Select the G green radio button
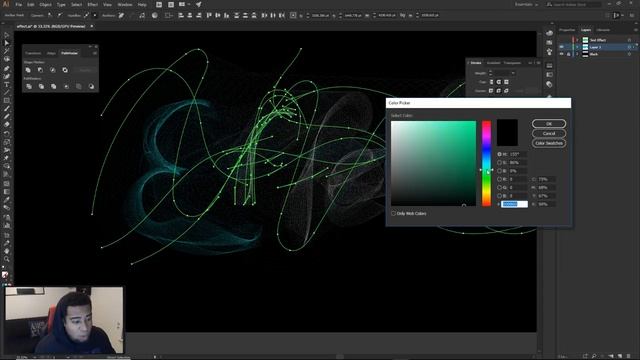This screenshot has height=360, width=640. pyautogui.click(x=499, y=187)
